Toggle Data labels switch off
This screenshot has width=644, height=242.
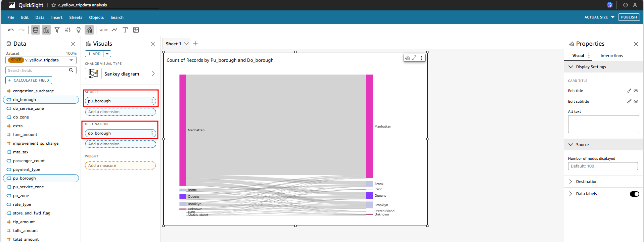click(x=634, y=194)
